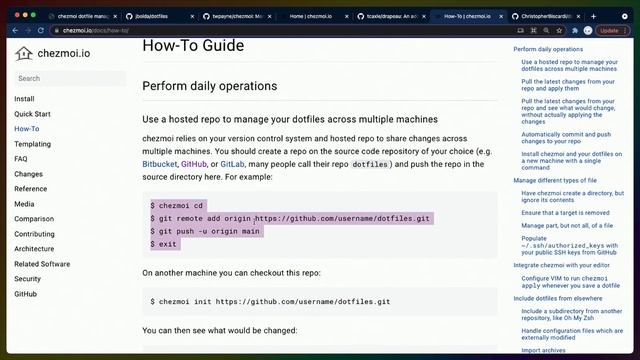Jump to Populate ~/.ssh/authorized_keys link
This screenshot has height=360, width=640.
[570, 245]
